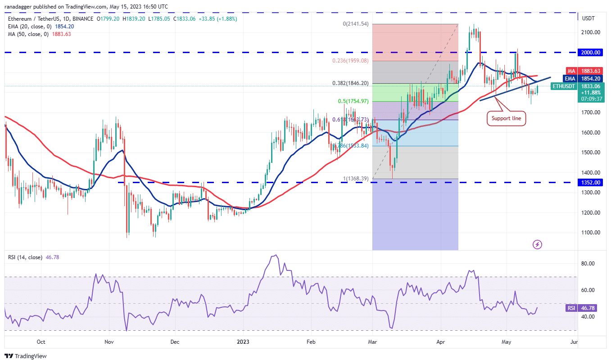Click the 1400.00 price axis value
This screenshot has width=611, height=364.
point(591,172)
